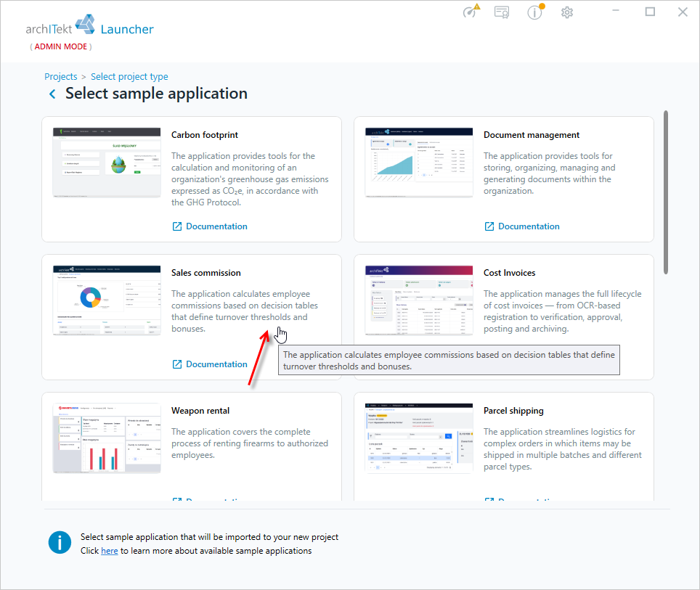700x590 pixels.
Task: Go back using the chevron beside the heading
Action: (x=52, y=94)
